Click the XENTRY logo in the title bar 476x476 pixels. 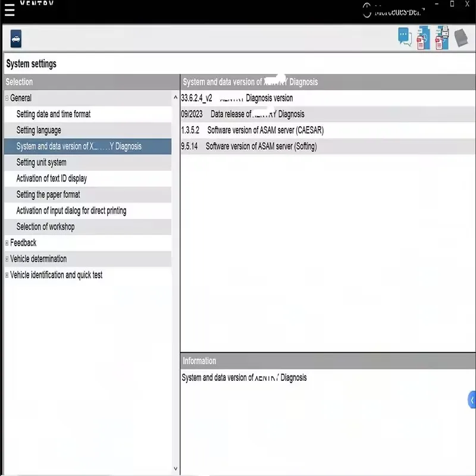pyautogui.click(x=37, y=4)
